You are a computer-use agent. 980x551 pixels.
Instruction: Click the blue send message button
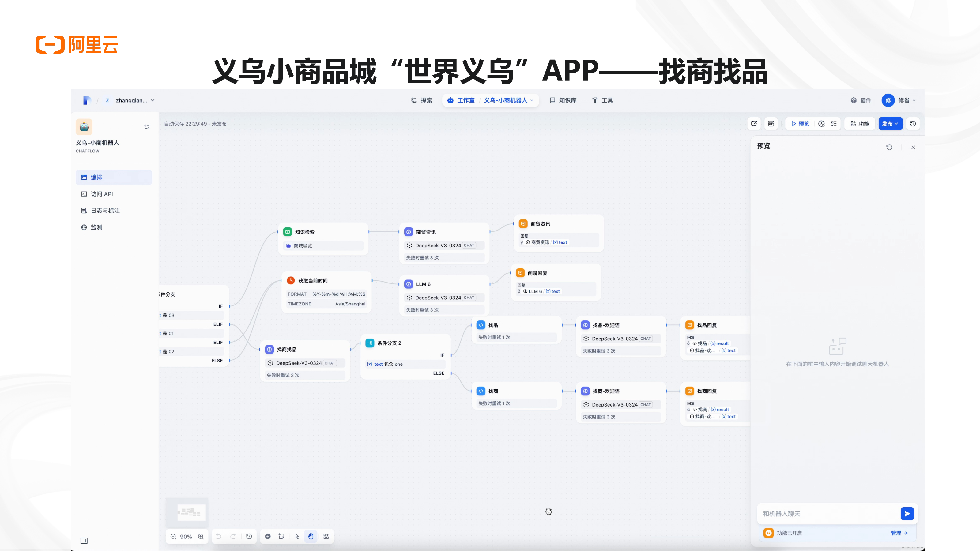point(907,514)
